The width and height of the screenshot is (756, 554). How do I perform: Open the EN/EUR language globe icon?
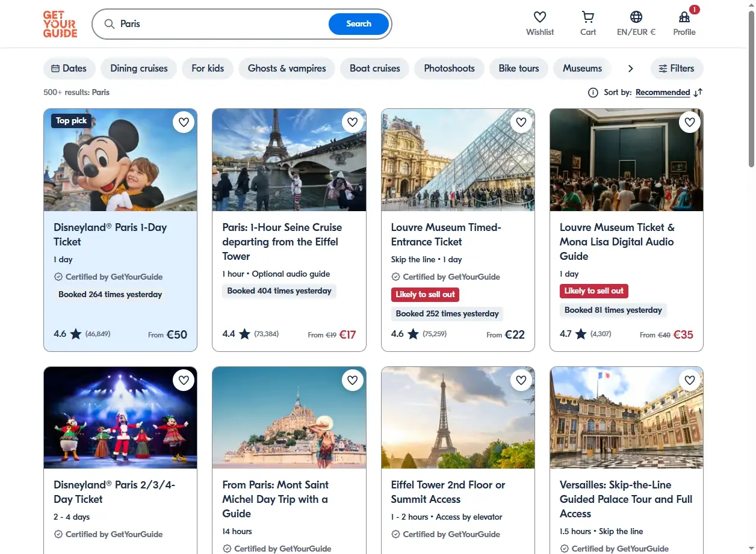click(636, 17)
